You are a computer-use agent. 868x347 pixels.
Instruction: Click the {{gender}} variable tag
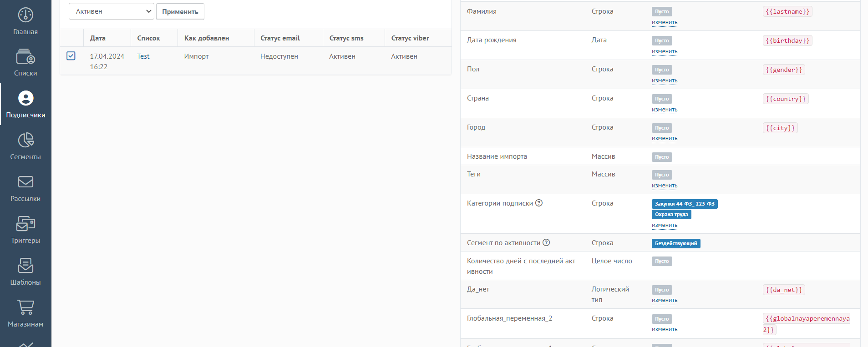(784, 70)
